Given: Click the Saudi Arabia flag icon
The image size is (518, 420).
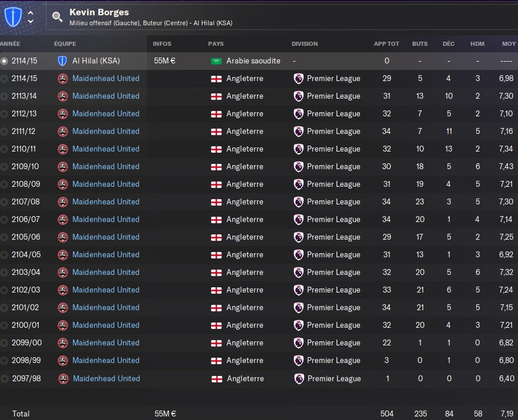Looking at the screenshot, I should point(216,61).
